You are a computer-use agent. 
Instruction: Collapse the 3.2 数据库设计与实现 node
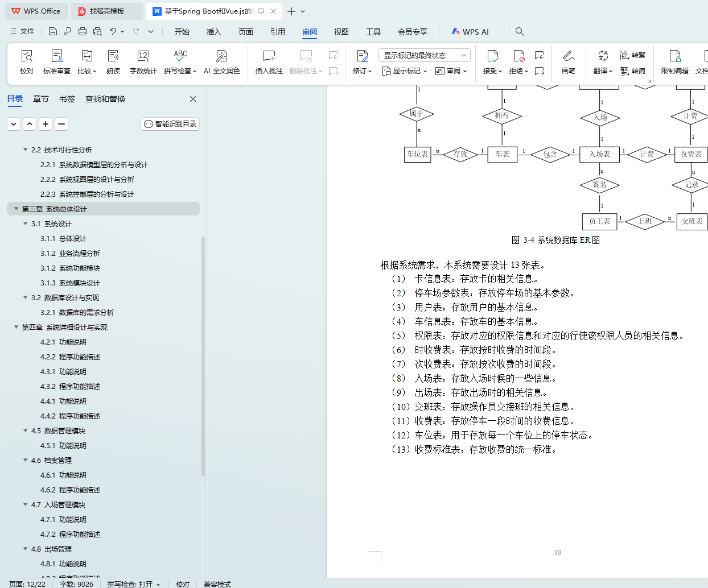point(25,297)
